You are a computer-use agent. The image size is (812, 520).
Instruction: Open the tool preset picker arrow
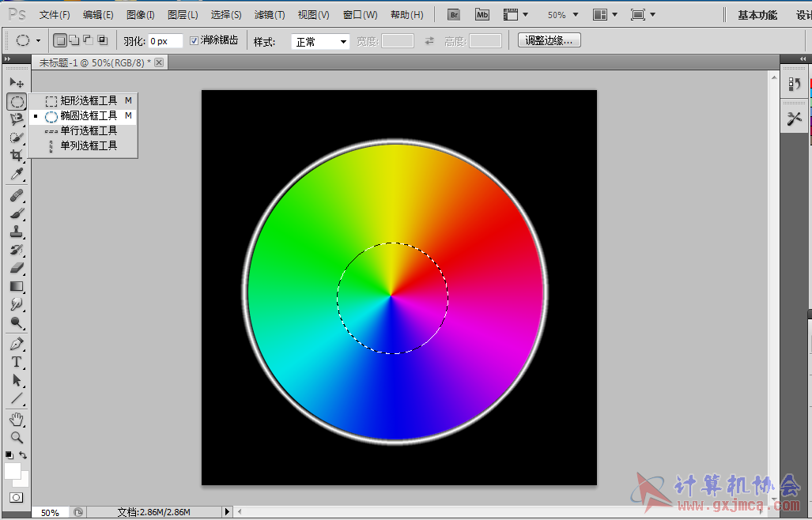[38, 40]
